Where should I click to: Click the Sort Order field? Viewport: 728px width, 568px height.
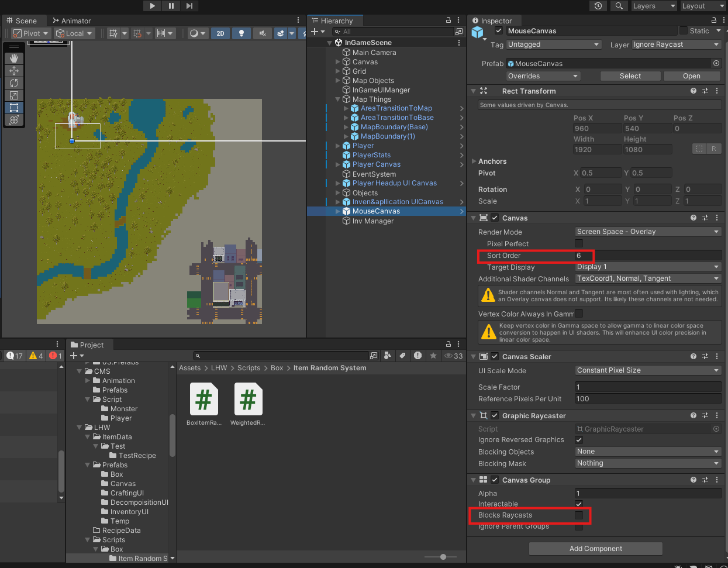648,256
